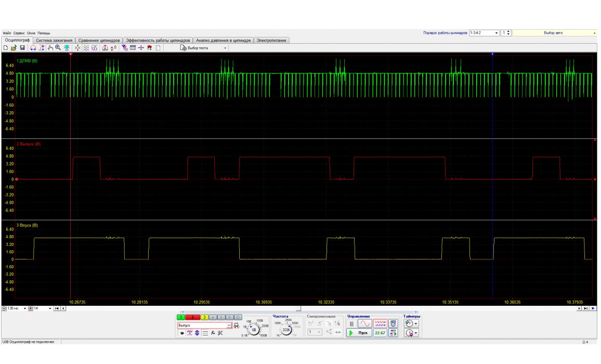Viewport: 601px width, 364px height.
Task: Select the hand pan tool
Action: pos(50,48)
